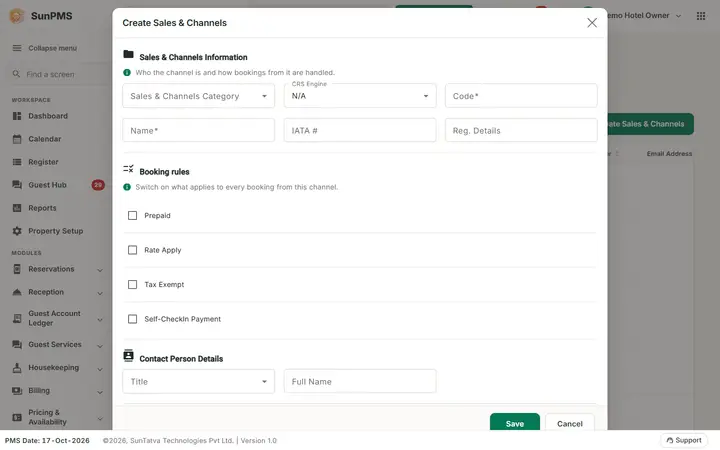Open the contact Title dropdown

[x=198, y=382]
